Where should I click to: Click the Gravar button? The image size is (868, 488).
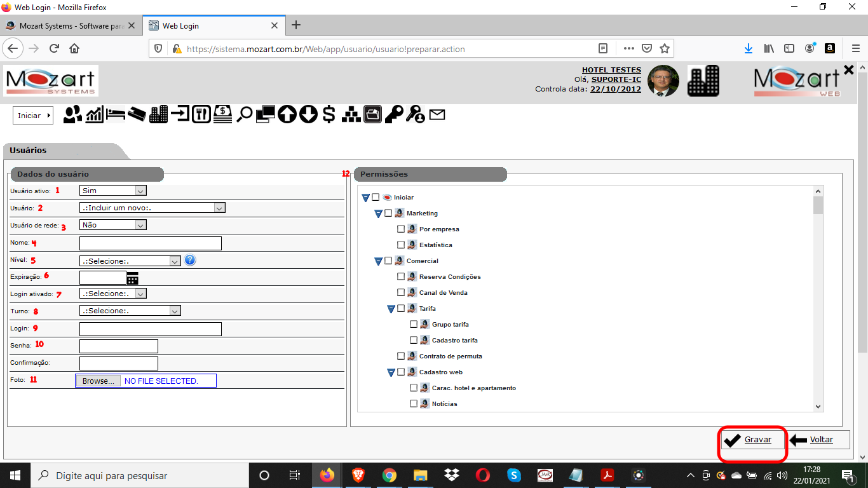tap(753, 440)
